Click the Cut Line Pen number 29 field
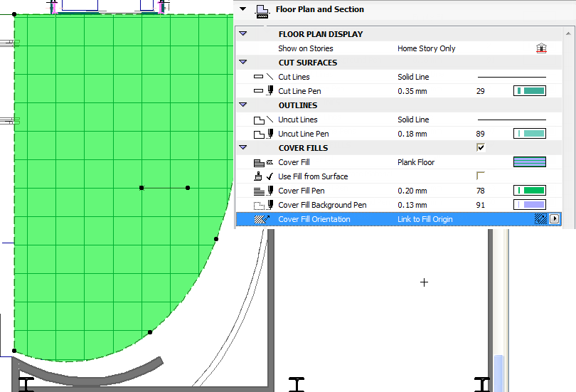Image resolution: width=576 pixels, height=392 pixels. [x=481, y=91]
